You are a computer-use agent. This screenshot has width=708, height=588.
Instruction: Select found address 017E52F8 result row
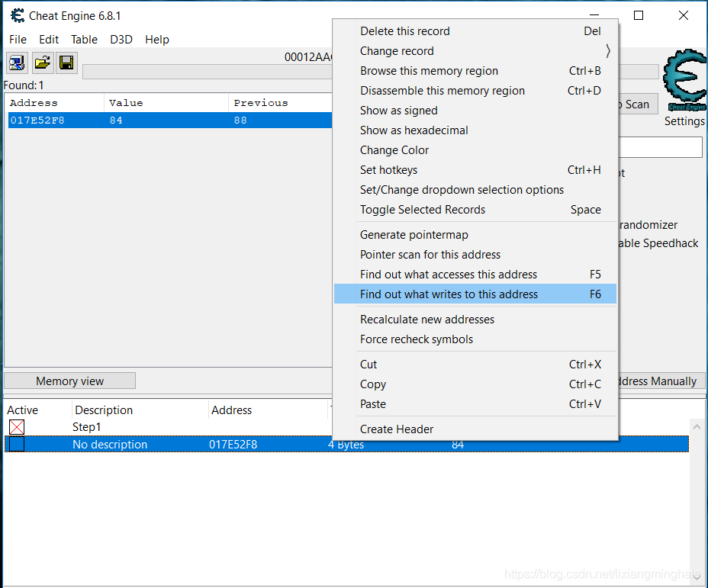(x=170, y=120)
